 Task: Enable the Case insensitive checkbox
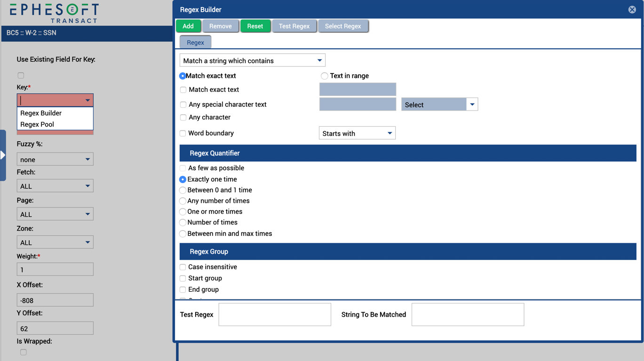[x=183, y=267]
